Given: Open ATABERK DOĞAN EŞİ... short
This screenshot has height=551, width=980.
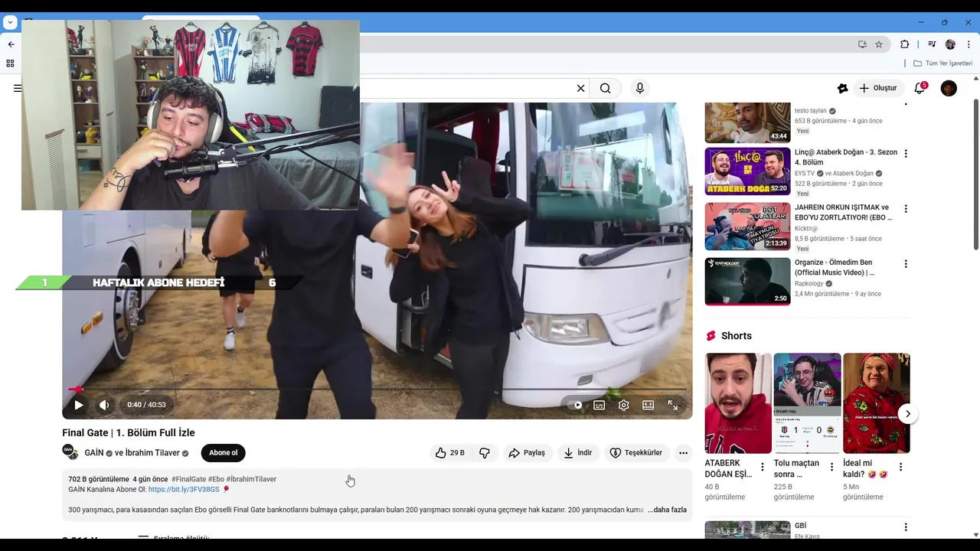Looking at the screenshot, I should click(x=738, y=403).
